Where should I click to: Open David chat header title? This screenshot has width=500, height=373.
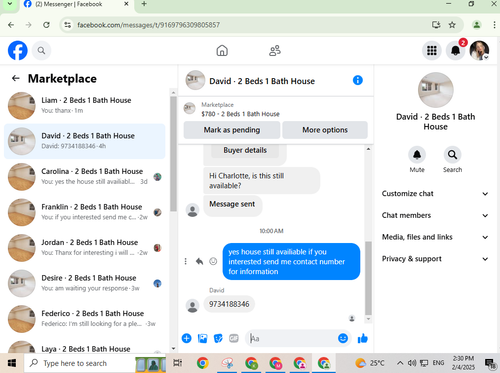pyautogui.click(x=262, y=81)
